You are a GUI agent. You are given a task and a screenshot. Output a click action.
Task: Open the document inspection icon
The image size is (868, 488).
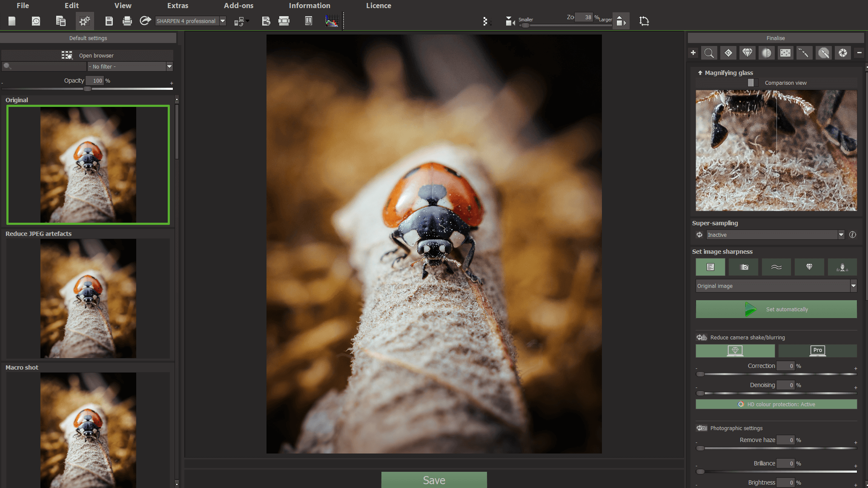(x=309, y=21)
